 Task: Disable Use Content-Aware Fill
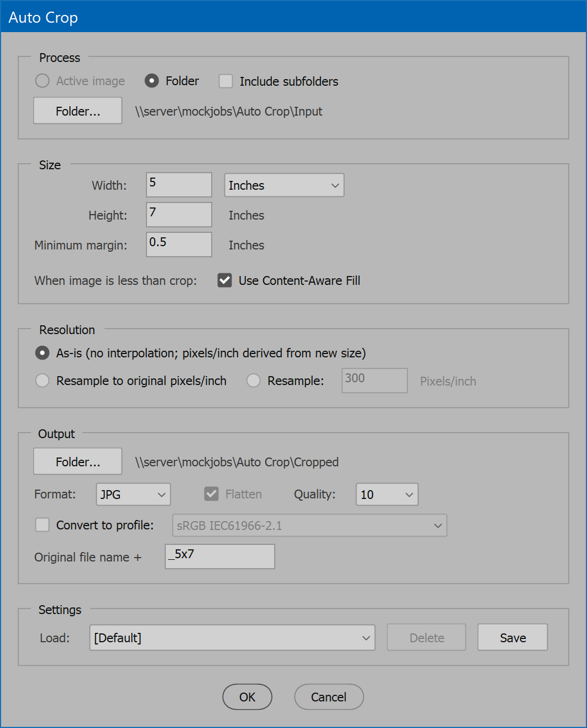tap(224, 280)
